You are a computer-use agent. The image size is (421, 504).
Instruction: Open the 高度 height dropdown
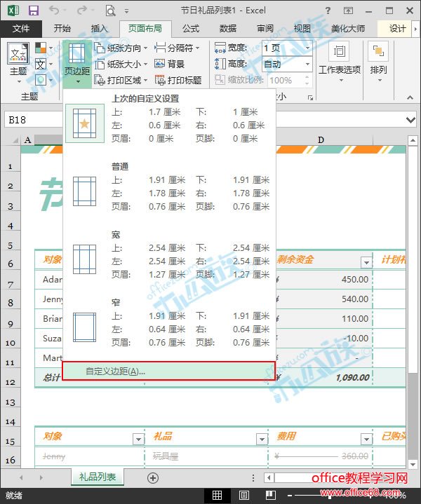click(x=307, y=64)
